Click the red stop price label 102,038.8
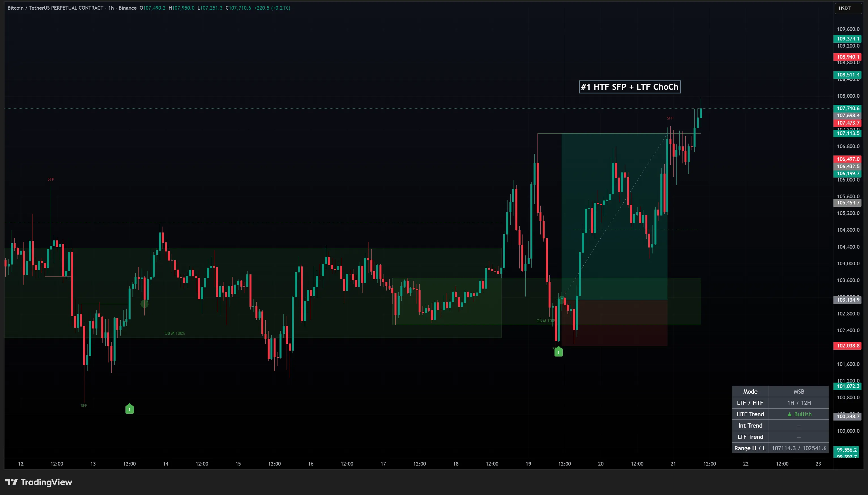868x495 pixels. (848, 346)
